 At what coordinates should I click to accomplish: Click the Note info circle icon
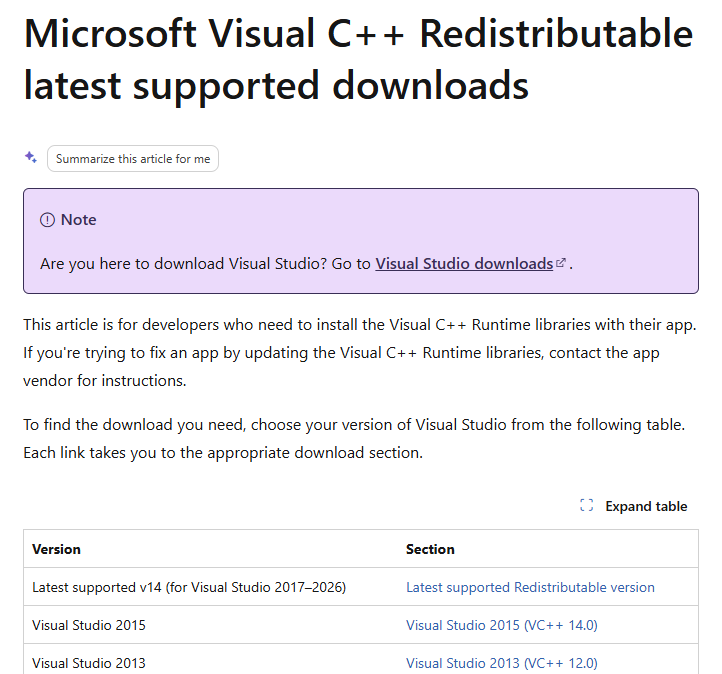coord(47,220)
